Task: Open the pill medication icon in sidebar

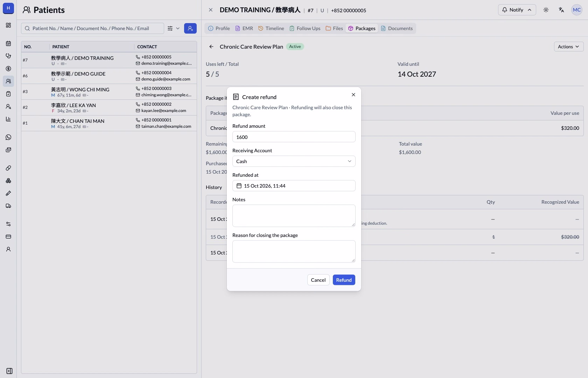Action: (8, 168)
